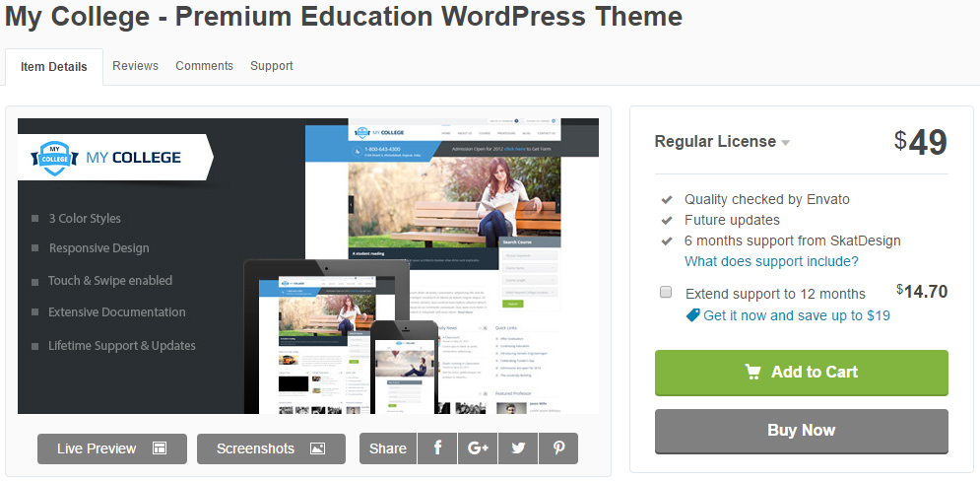
Task: Share on Twitter bird icon
Action: (518, 448)
